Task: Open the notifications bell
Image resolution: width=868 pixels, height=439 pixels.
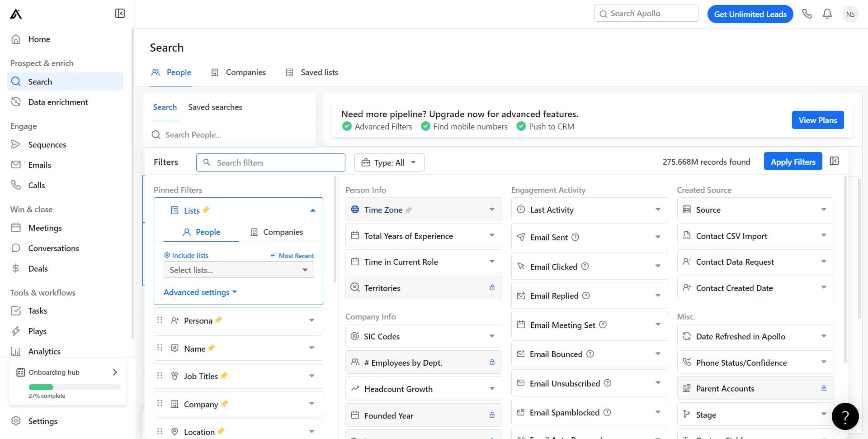Action: [x=827, y=14]
